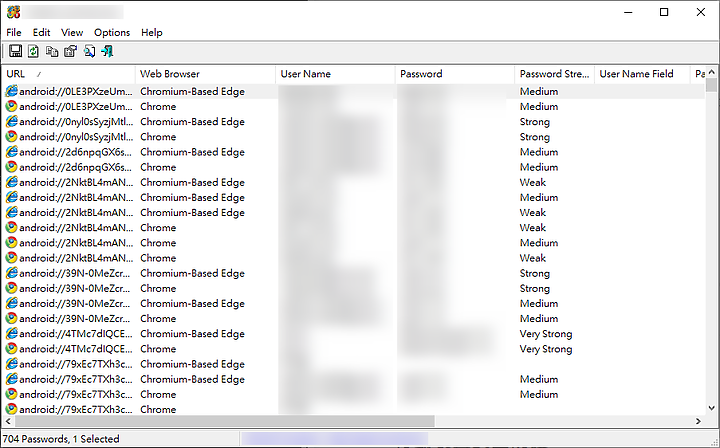Click the Refresh toolbar icon

coord(33,51)
